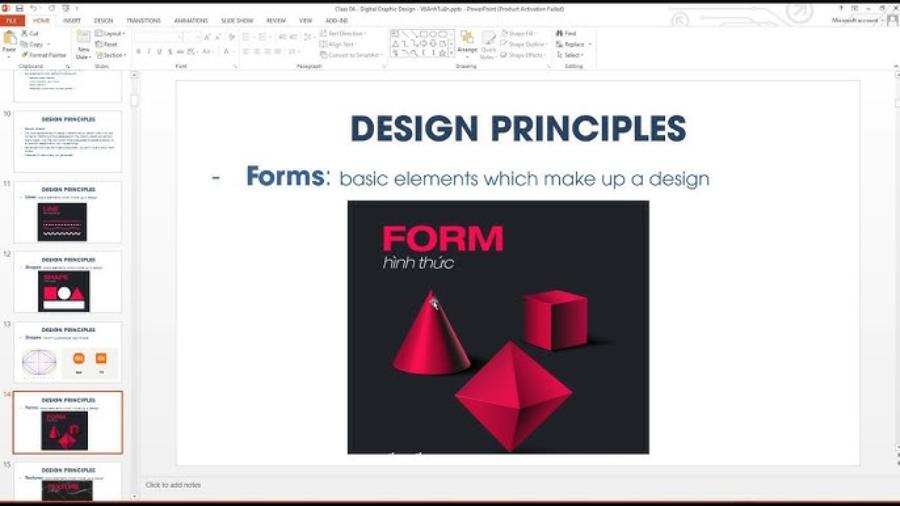Open the FILE menu
Screen dimensions: 900x506
(13, 20)
